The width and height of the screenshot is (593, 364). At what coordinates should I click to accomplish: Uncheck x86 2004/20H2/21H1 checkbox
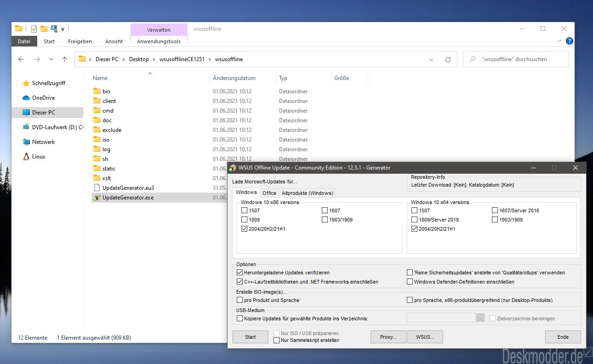click(x=244, y=229)
